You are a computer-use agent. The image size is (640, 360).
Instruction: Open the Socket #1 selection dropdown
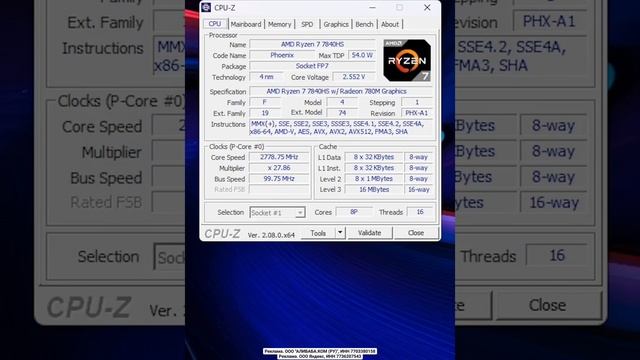[x=278, y=213]
